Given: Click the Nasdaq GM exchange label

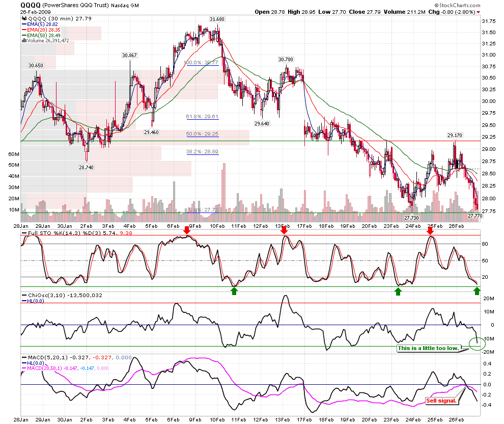Looking at the screenshot, I should click(x=125, y=6).
